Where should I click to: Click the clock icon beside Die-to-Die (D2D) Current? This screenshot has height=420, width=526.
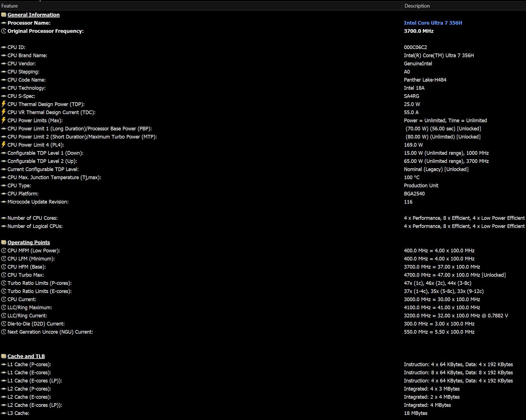(x=4, y=324)
